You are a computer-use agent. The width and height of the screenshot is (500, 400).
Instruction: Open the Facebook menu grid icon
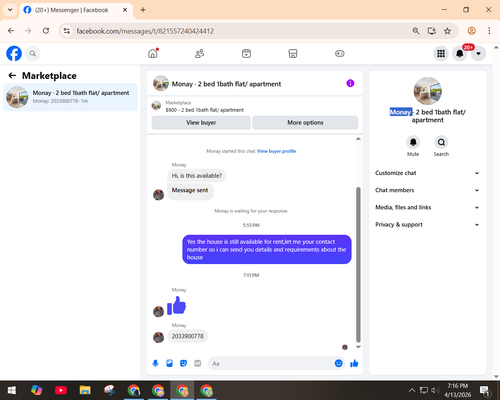pos(441,53)
